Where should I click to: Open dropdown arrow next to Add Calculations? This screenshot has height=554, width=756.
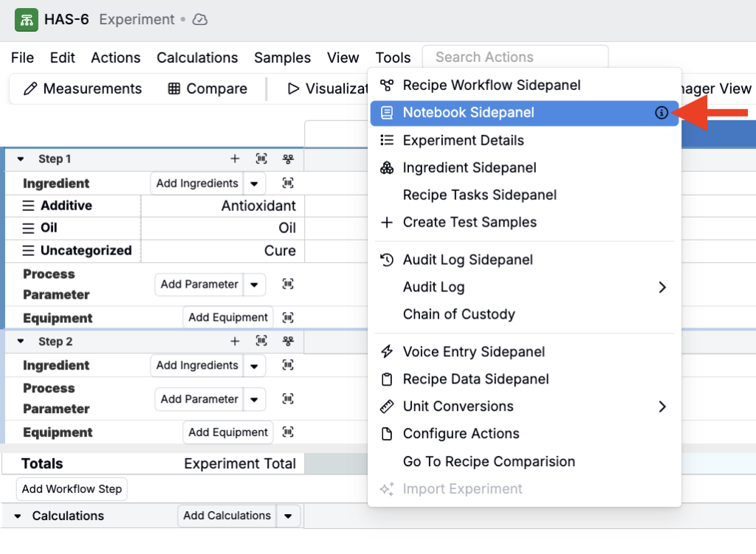(289, 516)
